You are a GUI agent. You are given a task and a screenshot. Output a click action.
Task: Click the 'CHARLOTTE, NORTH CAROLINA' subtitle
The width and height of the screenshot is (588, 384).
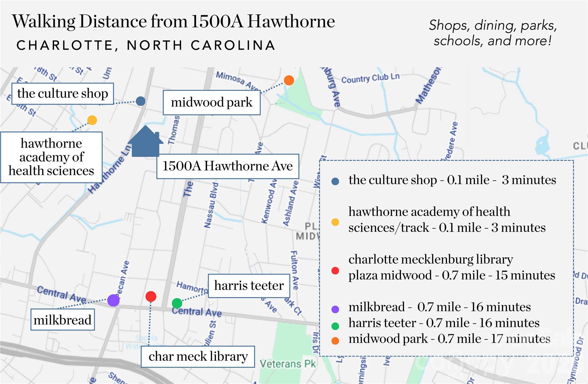(146, 45)
